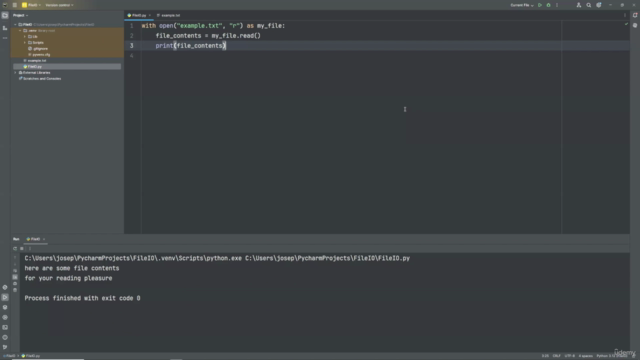
Task: Collapse the .venv folder node
Action: tap(20, 31)
